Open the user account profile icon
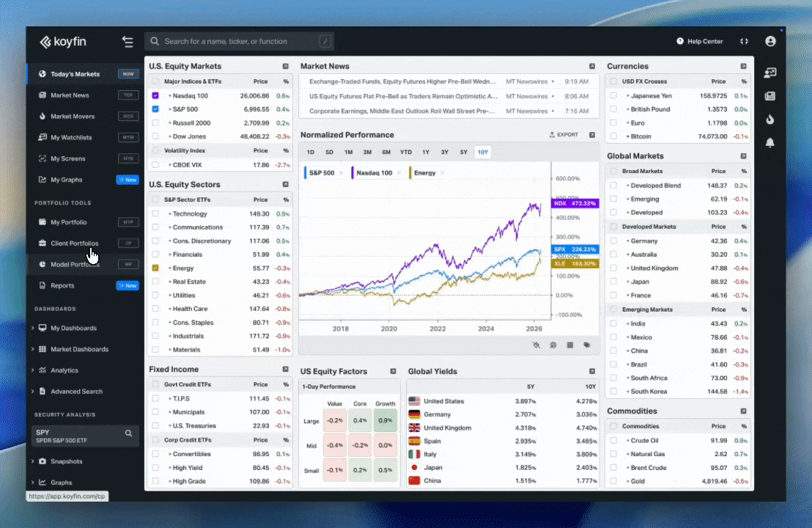Image resolution: width=812 pixels, height=528 pixels. (770, 42)
